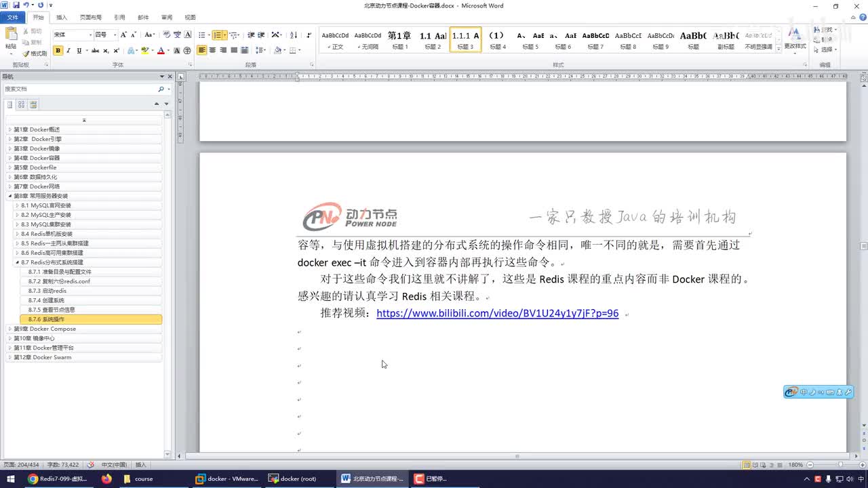
Task: Click the character border (A box) icon
Action: pyautogui.click(x=187, y=35)
